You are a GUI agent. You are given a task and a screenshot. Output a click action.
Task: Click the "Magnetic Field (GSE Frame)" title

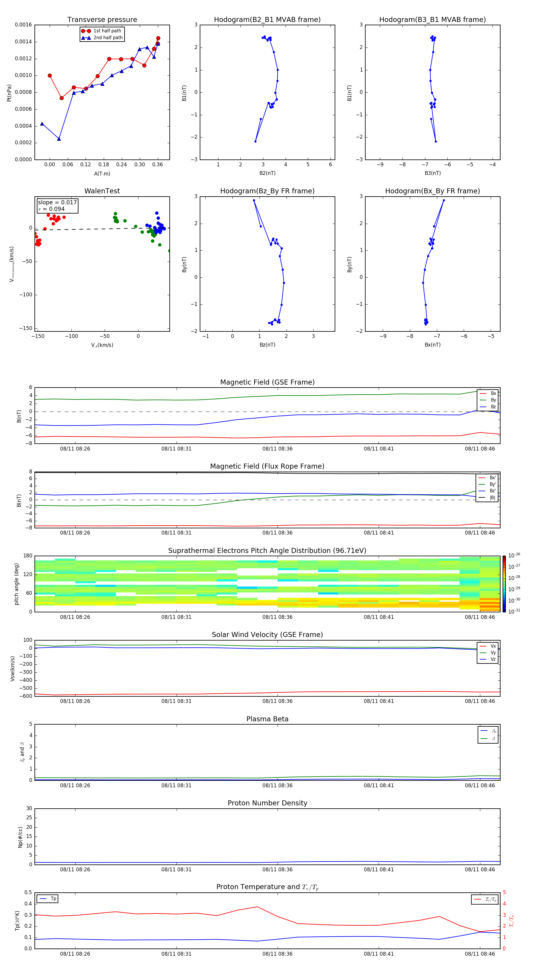[267, 382]
